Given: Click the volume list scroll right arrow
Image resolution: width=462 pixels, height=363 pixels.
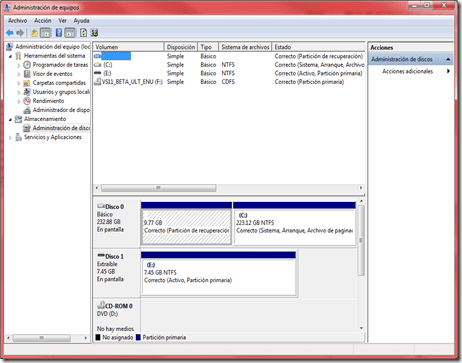Looking at the screenshot, I should point(361,188).
